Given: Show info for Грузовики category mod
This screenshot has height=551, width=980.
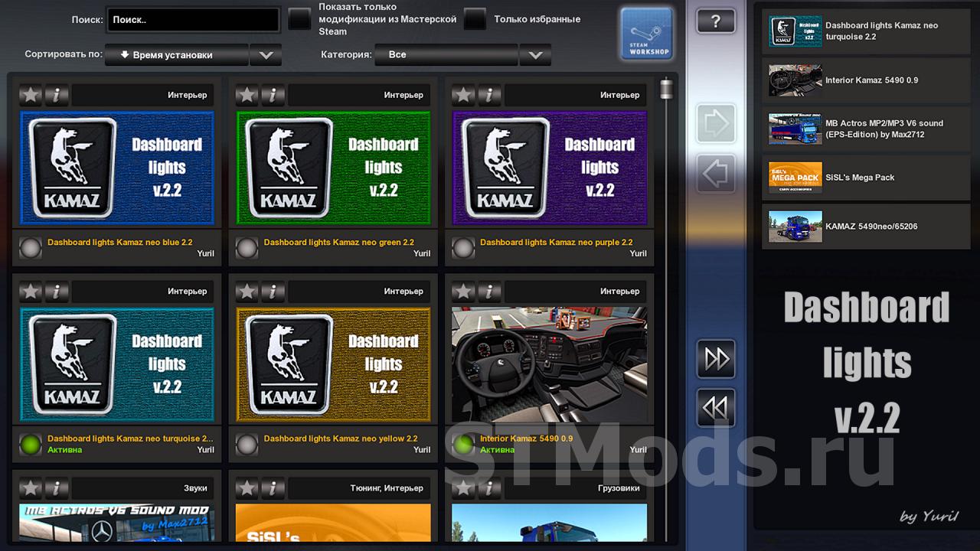Looking at the screenshot, I should click(x=489, y=488).
